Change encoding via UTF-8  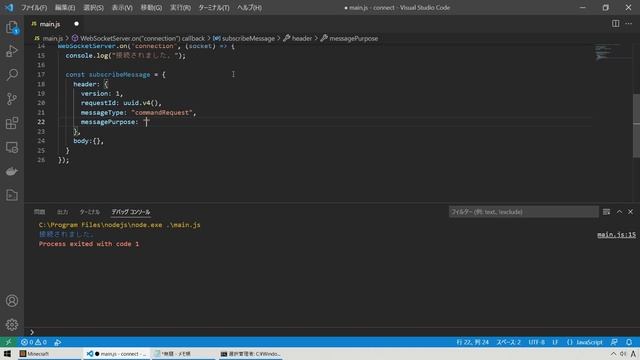coord(536,342)
